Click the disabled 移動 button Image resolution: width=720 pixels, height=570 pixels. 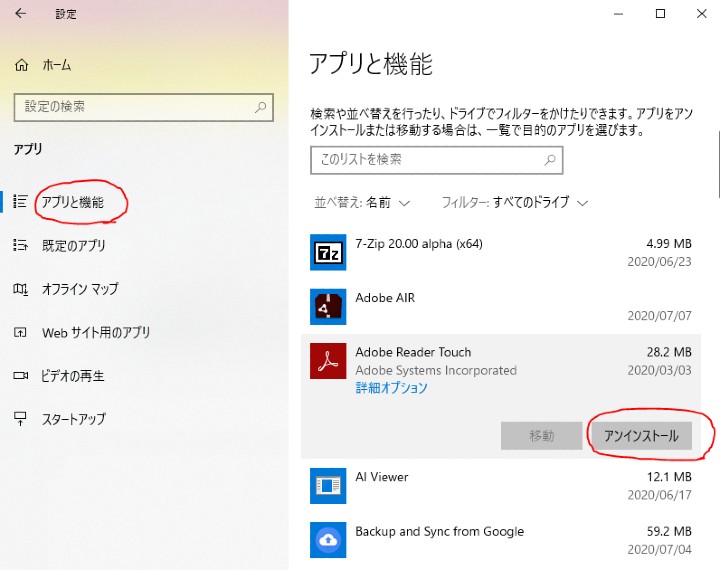coord(541,435)
